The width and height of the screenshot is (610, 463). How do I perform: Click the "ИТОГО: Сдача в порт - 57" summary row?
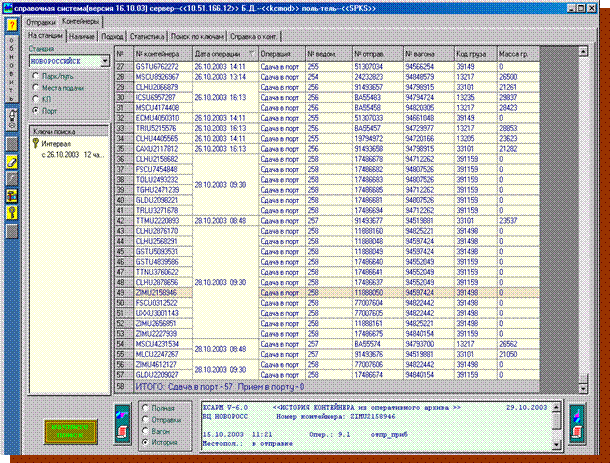pyautogui.click(x=337, y=387)
